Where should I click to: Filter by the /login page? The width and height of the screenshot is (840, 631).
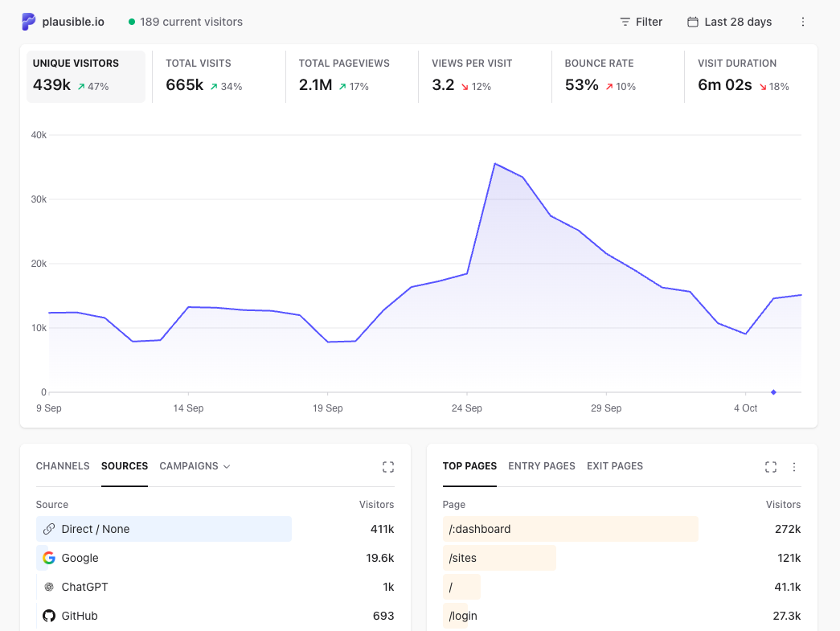pos(621,616)
